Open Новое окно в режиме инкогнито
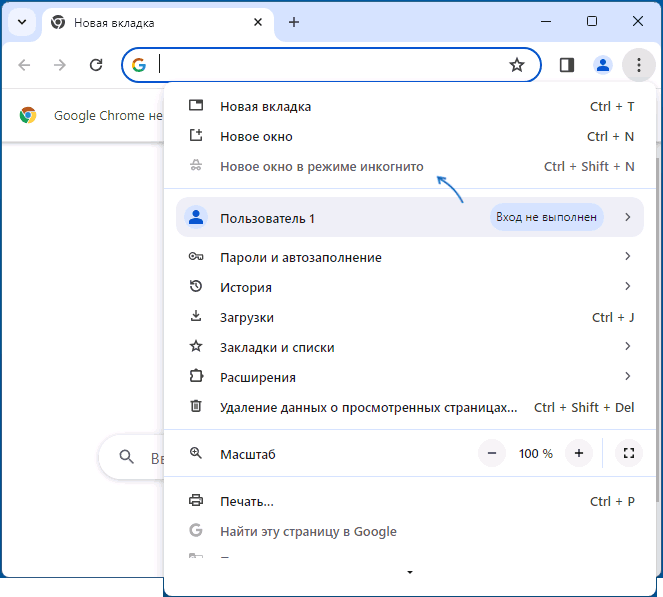 click(409, 166)
